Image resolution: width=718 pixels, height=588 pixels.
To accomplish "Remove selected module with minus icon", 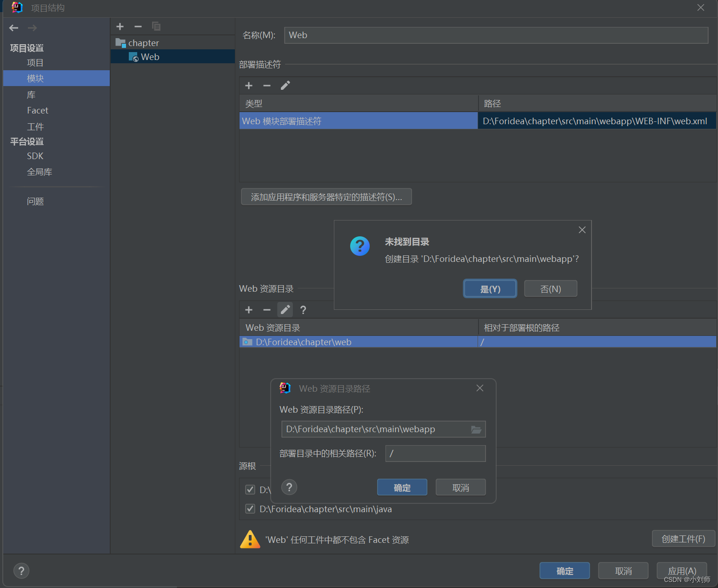I will click(138, 27).
